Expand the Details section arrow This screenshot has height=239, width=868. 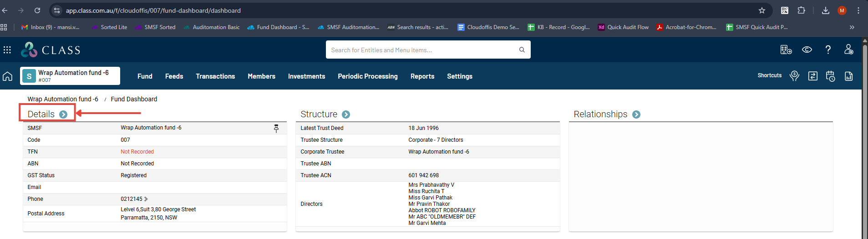63,115
